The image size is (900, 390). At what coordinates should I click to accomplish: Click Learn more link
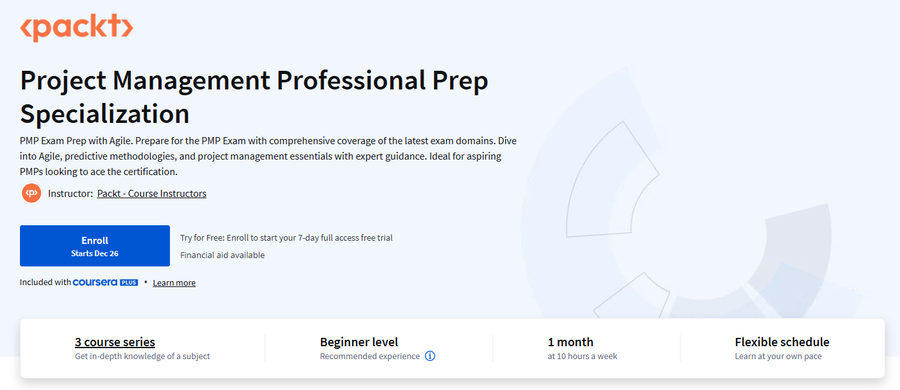(174, 283)
